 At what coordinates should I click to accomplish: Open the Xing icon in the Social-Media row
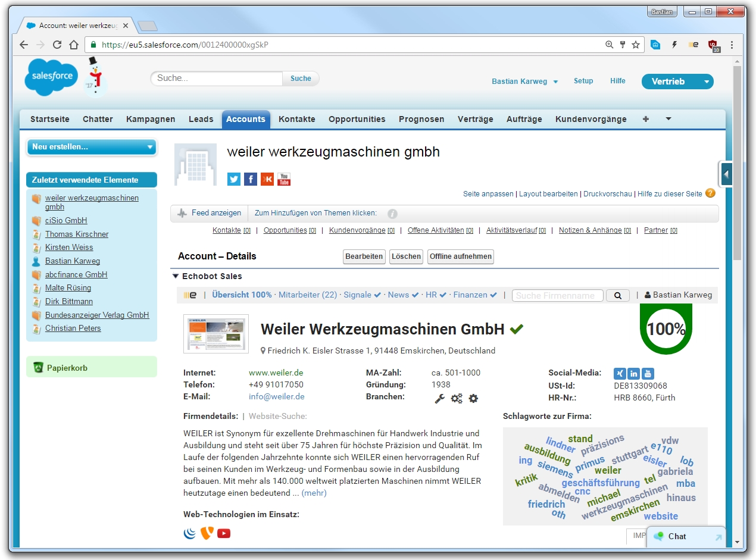coord(620,374)
